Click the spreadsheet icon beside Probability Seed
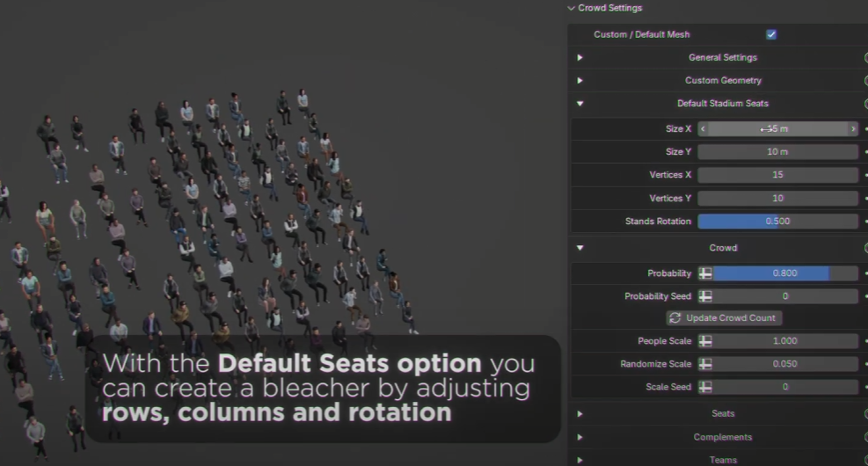The height and width of the screenshot is (466, 868). [705, 296]
